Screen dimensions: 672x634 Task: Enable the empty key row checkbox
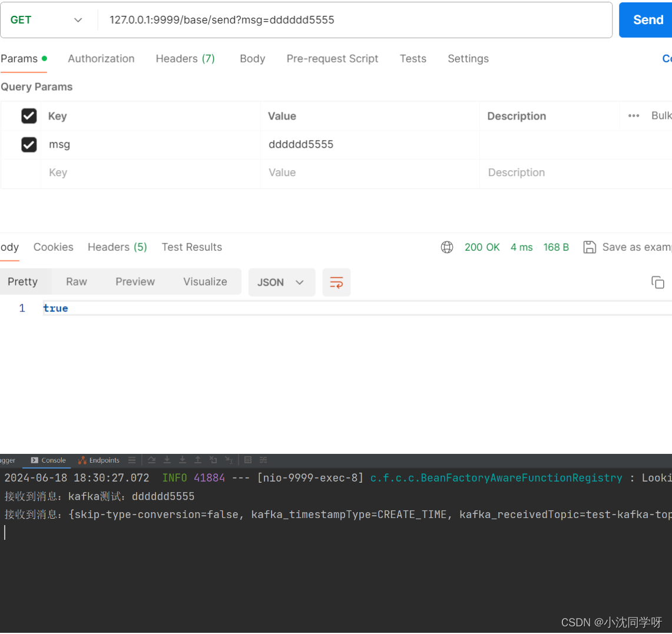pos(29,172)
